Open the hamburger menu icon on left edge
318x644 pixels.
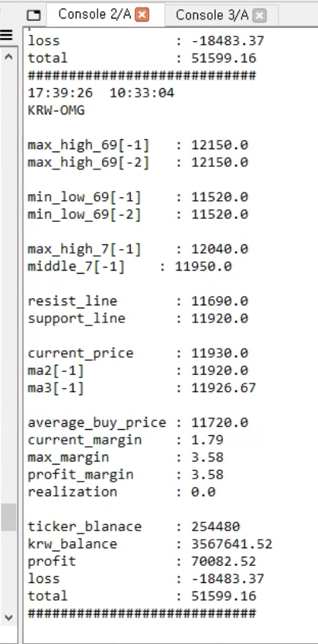pos(6,36)
